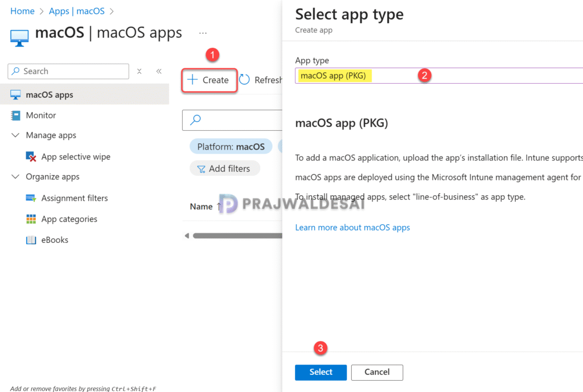Click the horizontal scrollbar left arrow
The image size is (583, 392).
[x=187, y=236]
